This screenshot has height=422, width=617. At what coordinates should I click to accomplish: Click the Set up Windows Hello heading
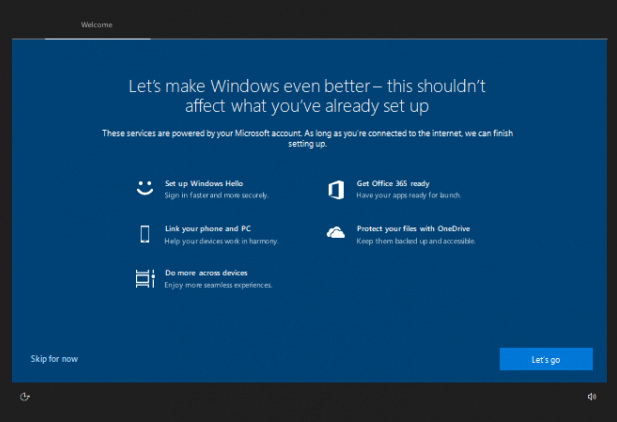204,183
